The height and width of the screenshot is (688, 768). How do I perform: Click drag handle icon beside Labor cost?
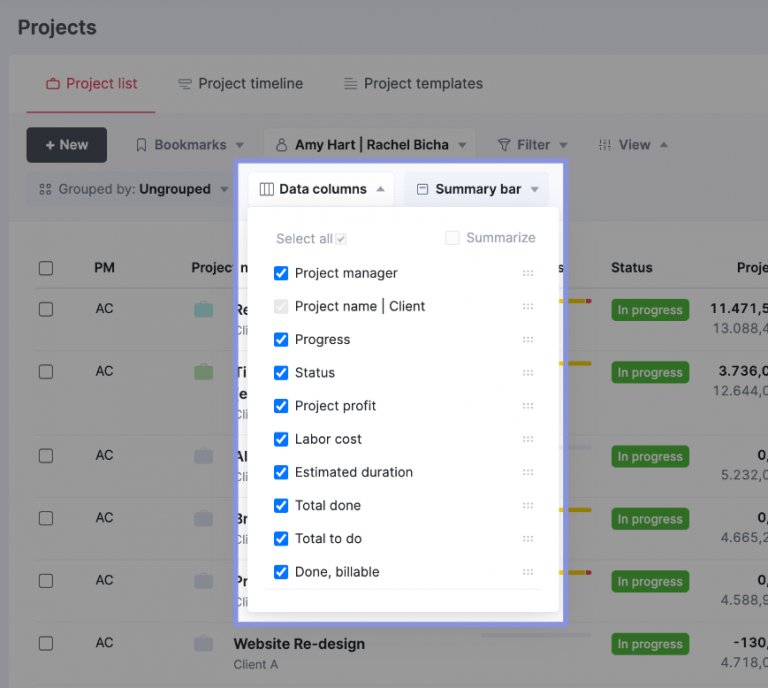[x=528, y=439]
